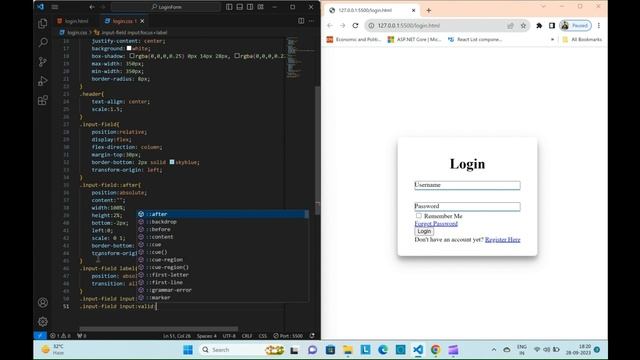The height and width of the screenshot is (360, 640).
Task: Click the Port: 5500 Live Server status item
Action: (288, 336)
